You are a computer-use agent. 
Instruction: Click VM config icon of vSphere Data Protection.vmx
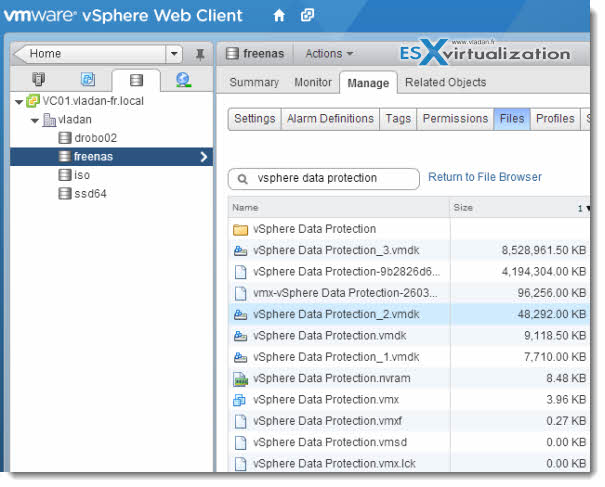tap(240, 400)
